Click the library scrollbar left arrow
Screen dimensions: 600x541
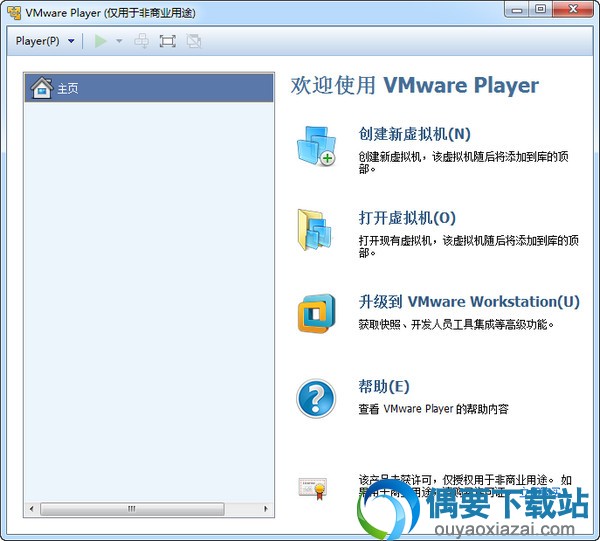pyautogui.click(x=31, y=508)
